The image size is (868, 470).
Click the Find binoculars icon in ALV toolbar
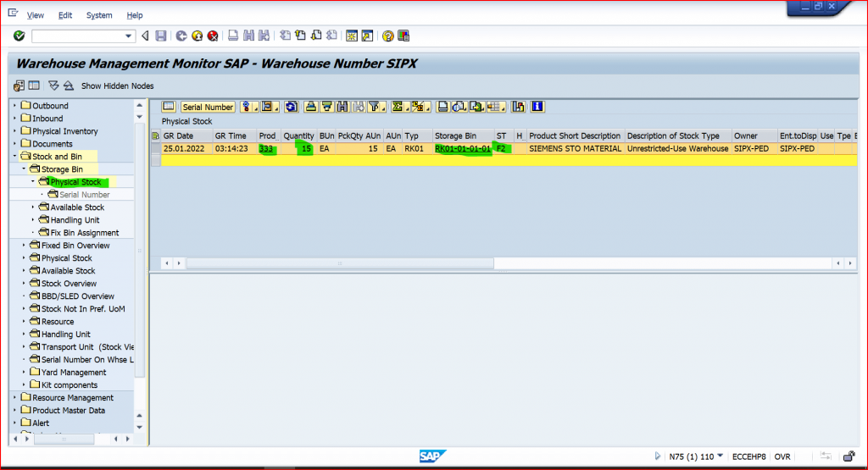[x=342, y=107]
